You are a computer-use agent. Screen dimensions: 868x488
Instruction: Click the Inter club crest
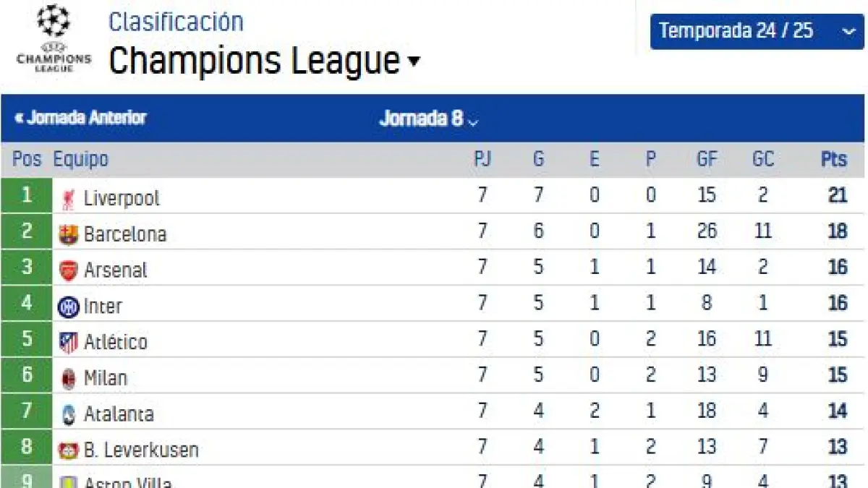click(x=68, y=307)
